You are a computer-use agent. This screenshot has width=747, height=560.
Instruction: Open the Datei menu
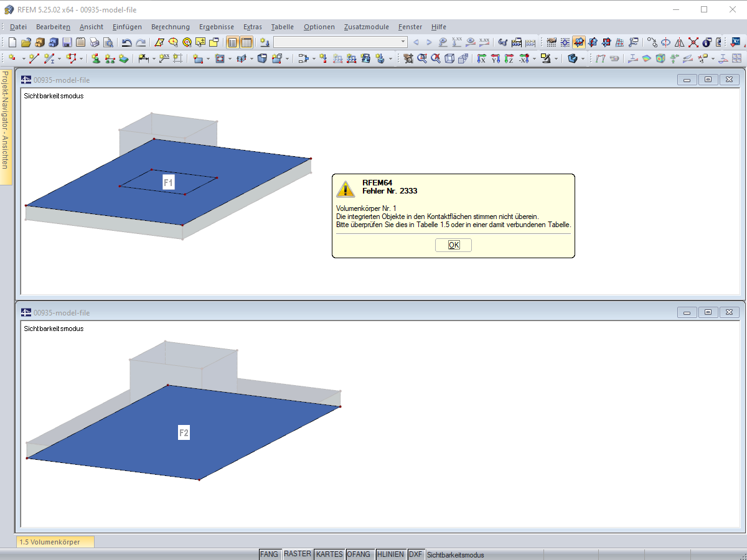pyautogui.click(x=18, y=27)
